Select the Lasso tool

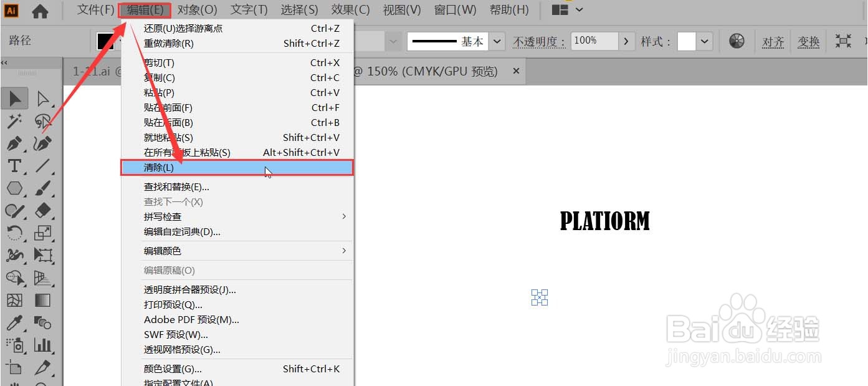click(42, 120)
